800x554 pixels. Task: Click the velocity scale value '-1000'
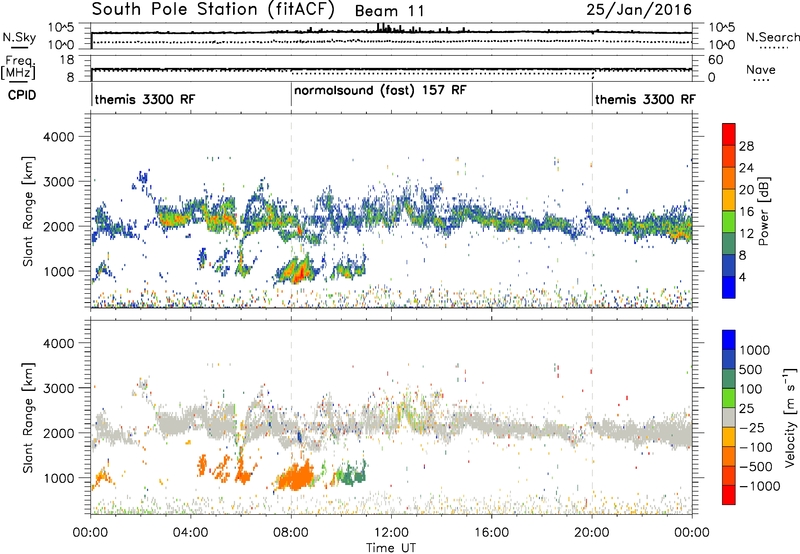[760, 486]
